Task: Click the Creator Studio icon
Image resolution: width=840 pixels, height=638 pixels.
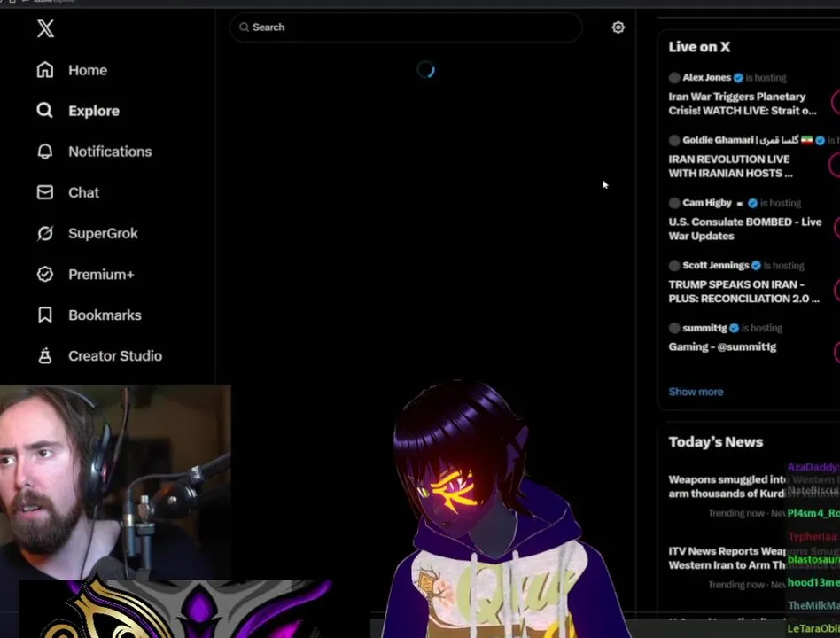Action: [45, 355]
